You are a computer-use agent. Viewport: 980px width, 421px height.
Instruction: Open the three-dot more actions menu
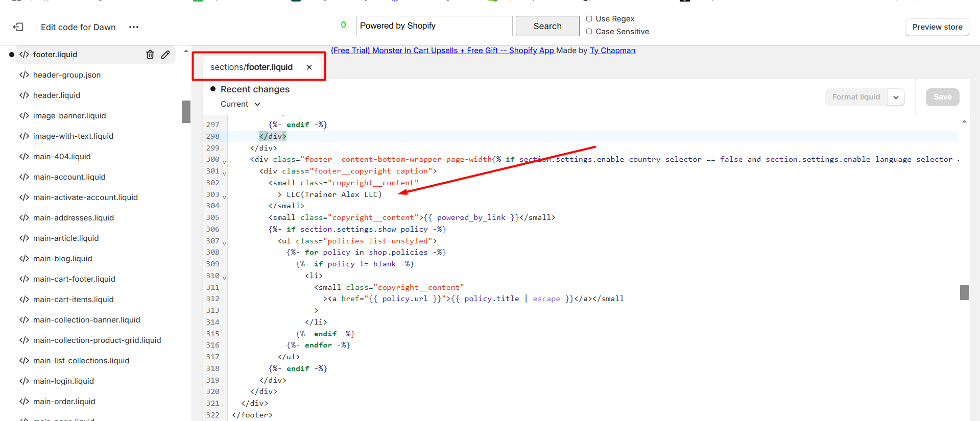(x=134, y=27)
